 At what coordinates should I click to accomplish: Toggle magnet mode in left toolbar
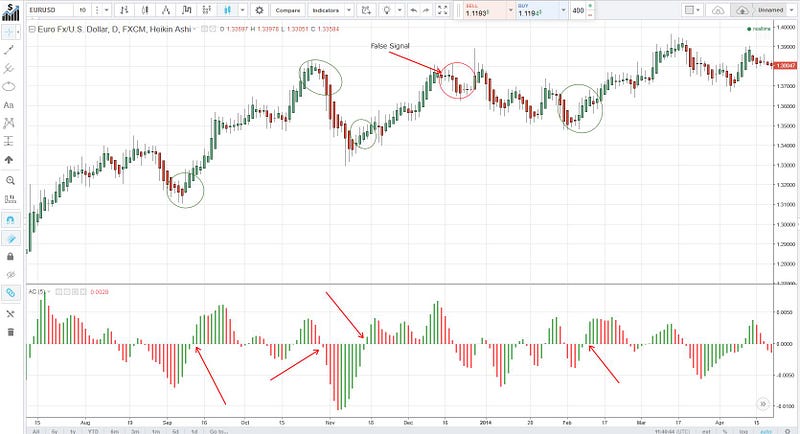10,220
